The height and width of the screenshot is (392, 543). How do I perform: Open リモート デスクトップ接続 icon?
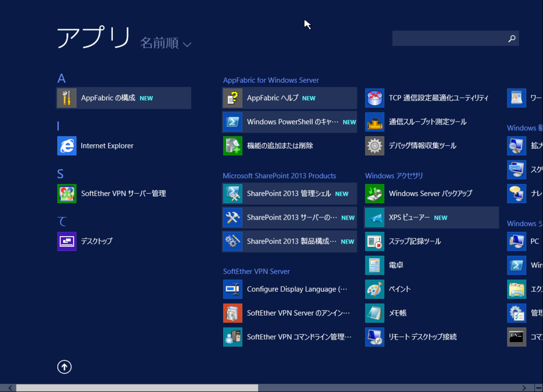375,337
